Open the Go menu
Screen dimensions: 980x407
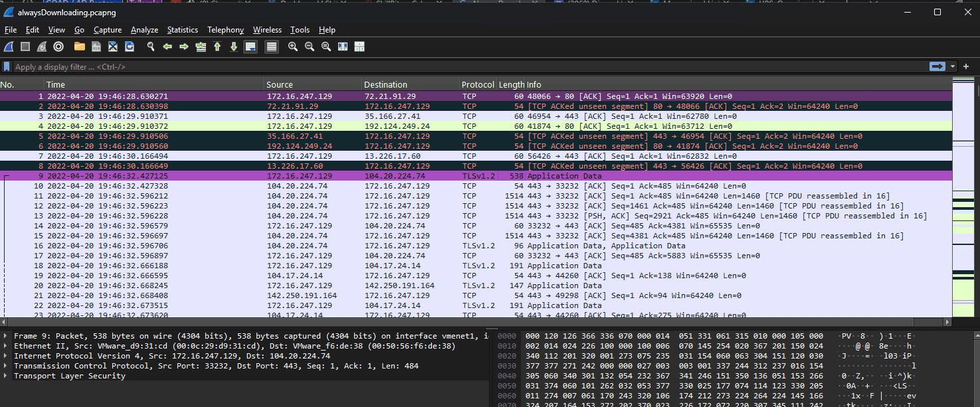tap(79, 30)
